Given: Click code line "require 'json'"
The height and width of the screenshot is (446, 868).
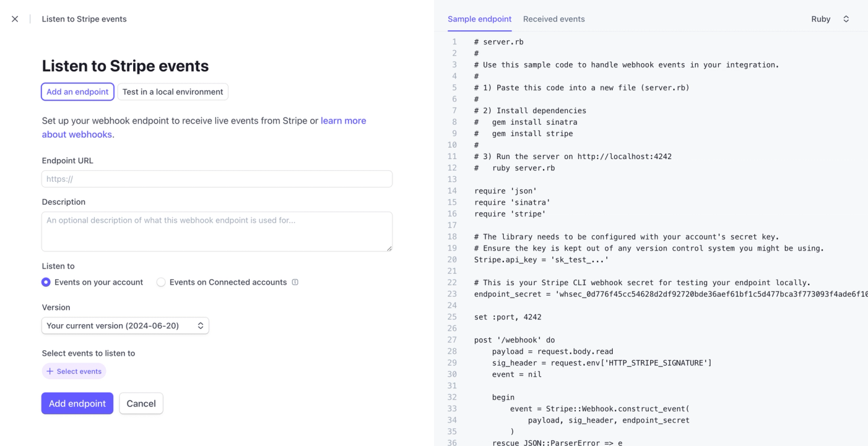Looking at the screenshot, I should (x=505, y=191).
